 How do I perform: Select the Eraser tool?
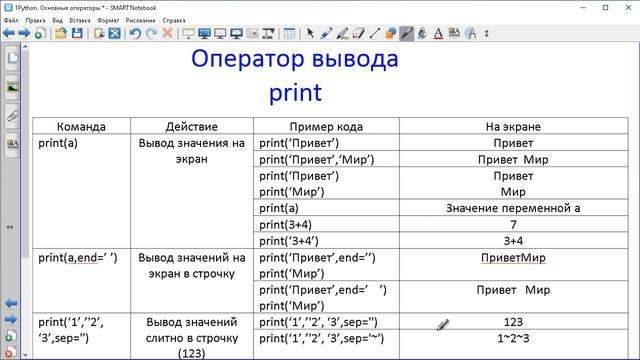click(358, 33)
